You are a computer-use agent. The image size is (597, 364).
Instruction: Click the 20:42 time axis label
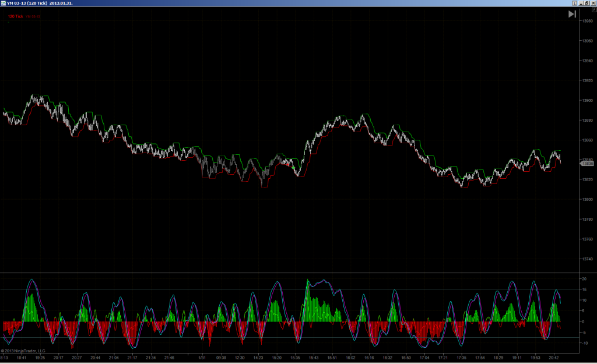tap(554, 358)
